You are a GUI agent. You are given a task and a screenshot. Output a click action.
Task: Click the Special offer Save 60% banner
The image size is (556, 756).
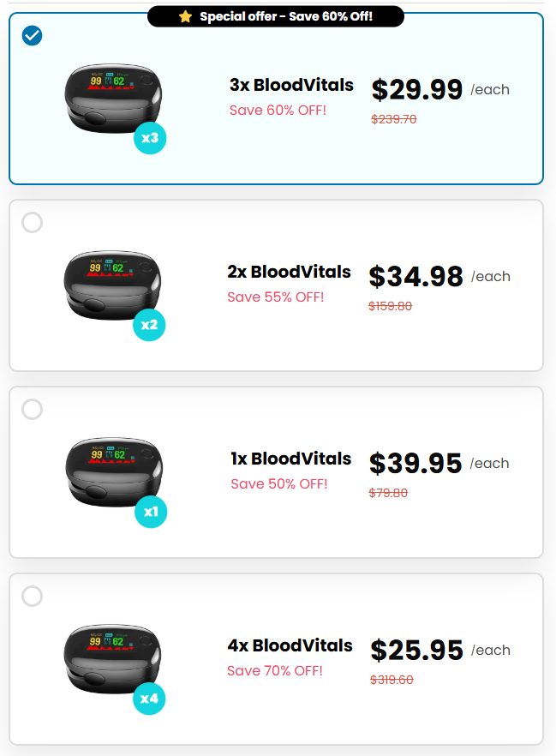pyautogui.click(x=278, y=15)
